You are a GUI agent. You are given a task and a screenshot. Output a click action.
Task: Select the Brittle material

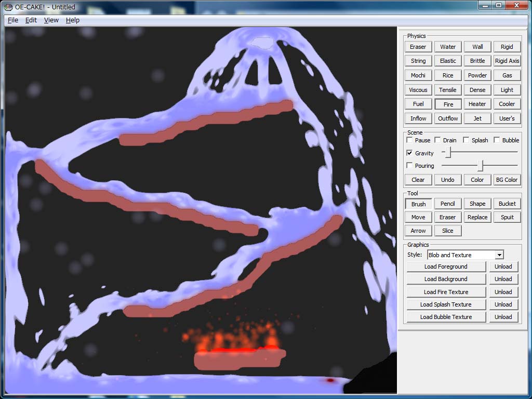(x=477, y=61)
